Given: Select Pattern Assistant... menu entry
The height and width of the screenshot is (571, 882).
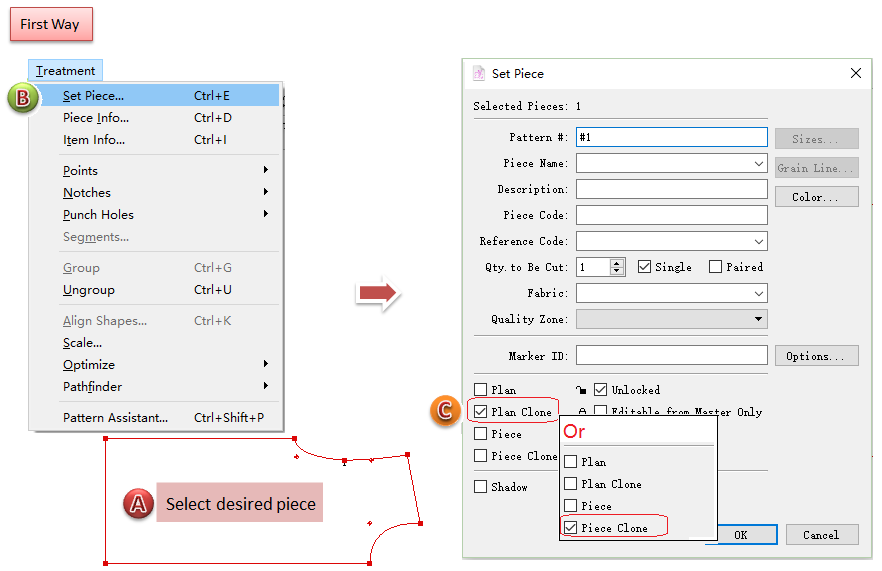Looking at the screenshot, I should click(115, 418).
